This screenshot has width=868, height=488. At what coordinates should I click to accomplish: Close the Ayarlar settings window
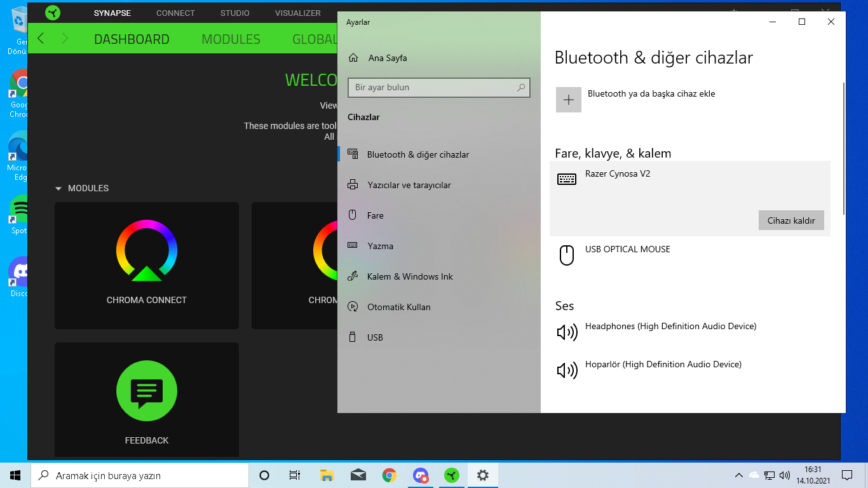click(831, 22)
